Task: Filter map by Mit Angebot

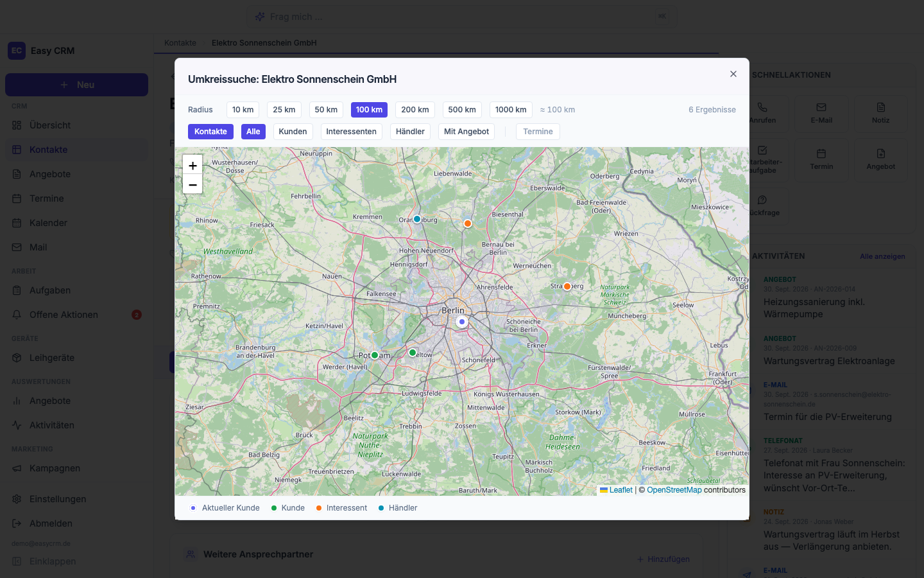Action: coord(466,132)
